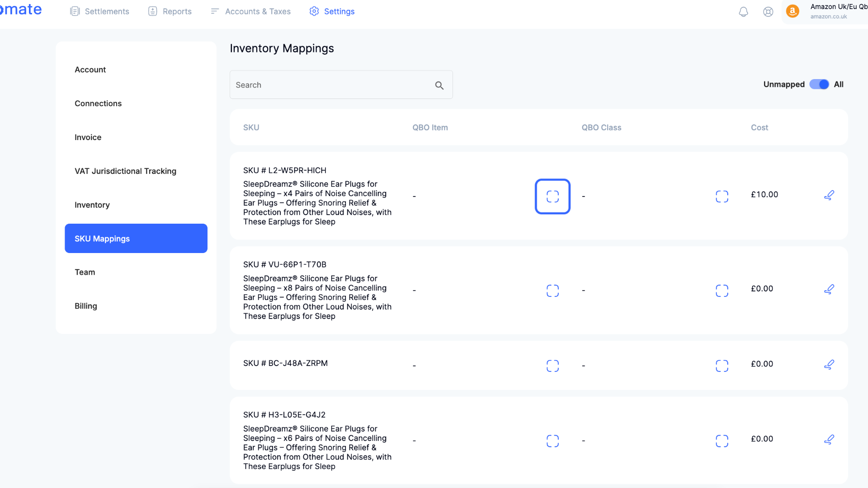Click the All label beside toggle

tap(839, 84)
